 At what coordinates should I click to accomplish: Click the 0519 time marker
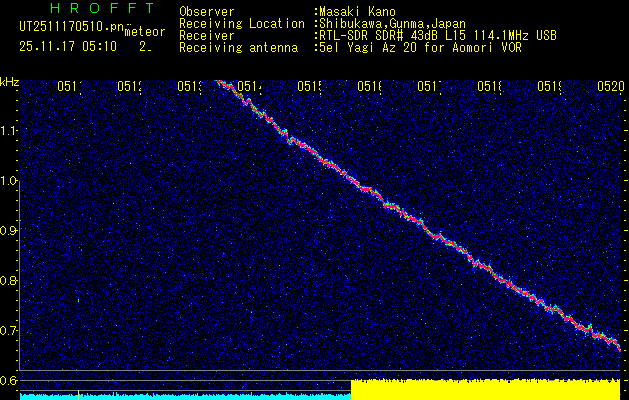tap(550, 86)
